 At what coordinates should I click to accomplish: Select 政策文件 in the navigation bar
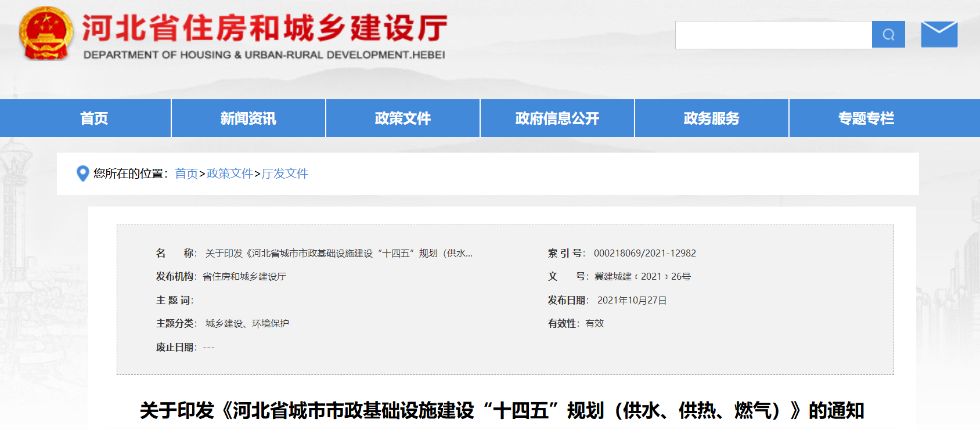click(403, 118)
